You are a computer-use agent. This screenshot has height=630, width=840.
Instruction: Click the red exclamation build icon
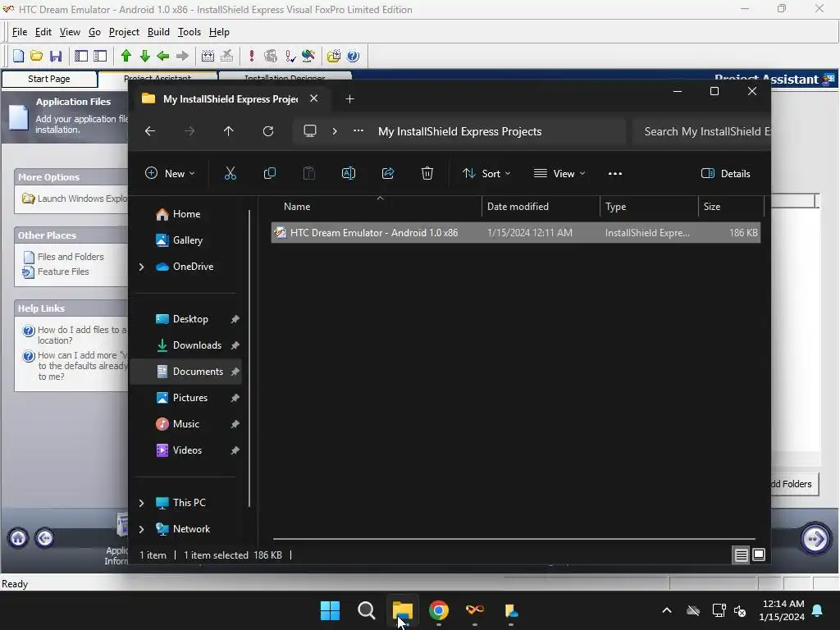(251, 56)
